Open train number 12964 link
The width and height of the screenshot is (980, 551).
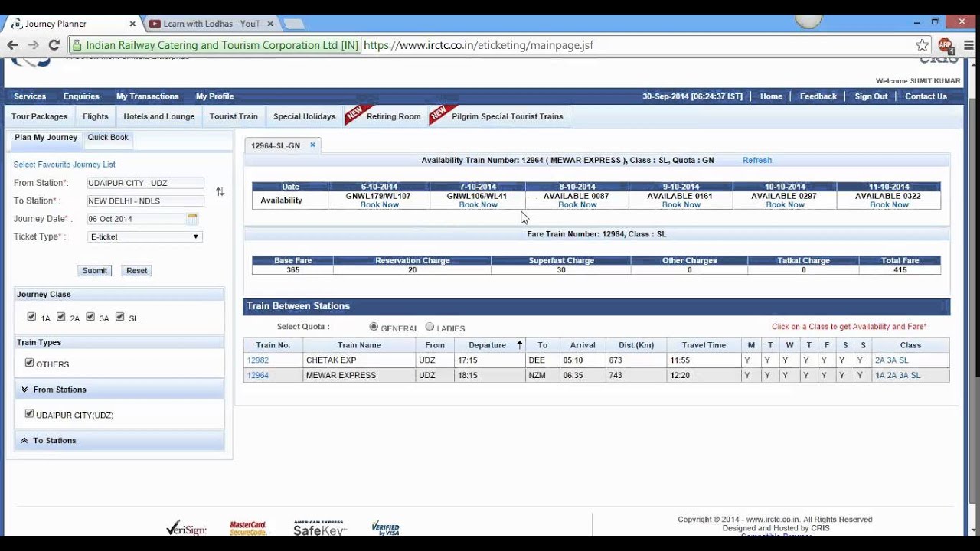click(258, 375)
